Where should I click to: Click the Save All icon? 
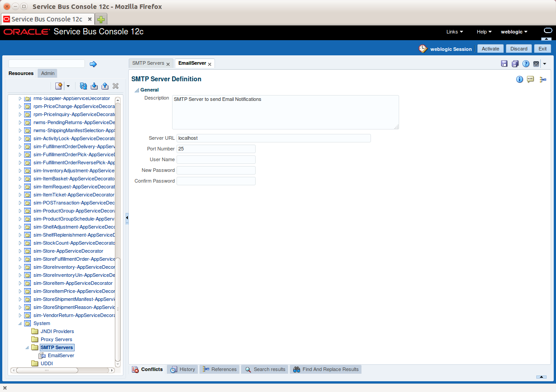[x=515, y=64]
